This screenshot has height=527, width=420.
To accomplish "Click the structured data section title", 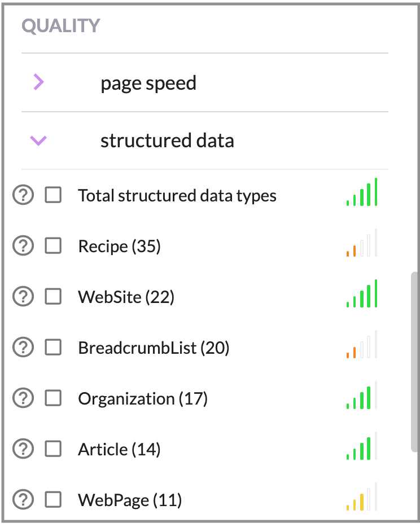I will point(167,140).
